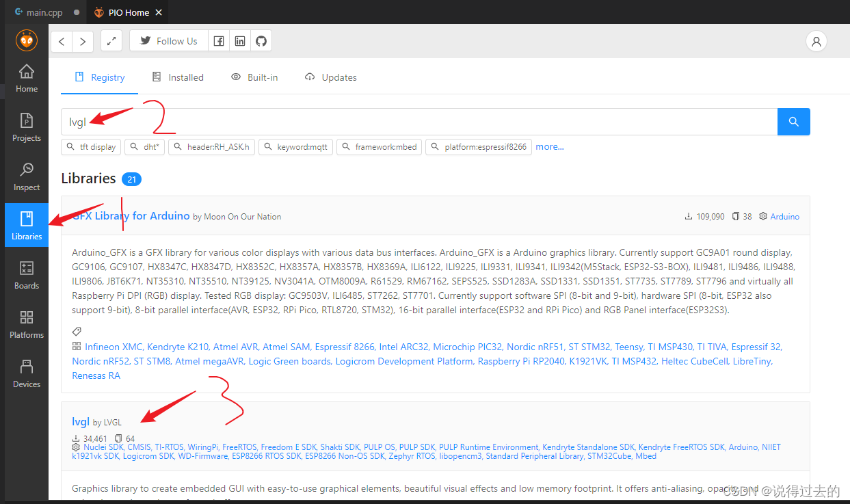Open the GFX Library for Arduino title

click(131, 215)
